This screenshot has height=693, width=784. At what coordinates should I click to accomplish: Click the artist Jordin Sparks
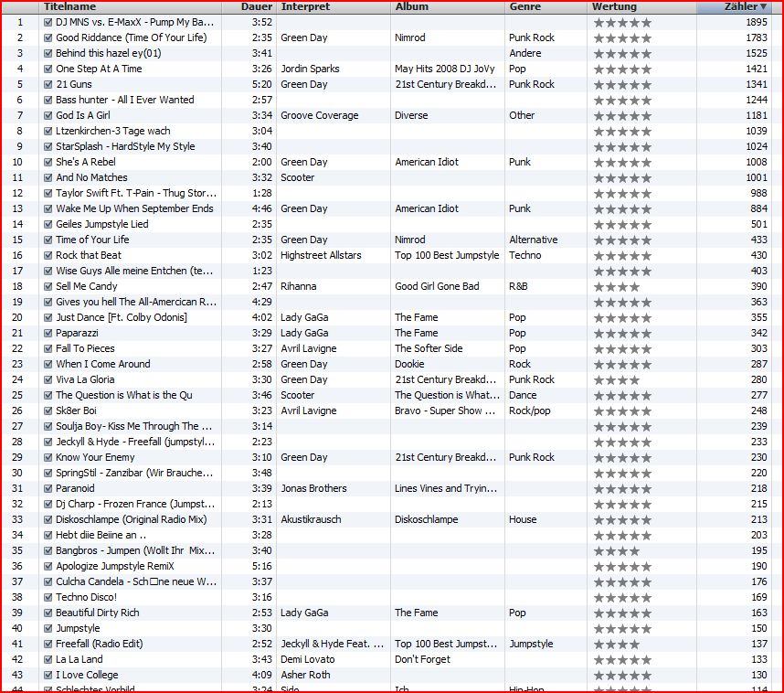(x=310, y=69)
